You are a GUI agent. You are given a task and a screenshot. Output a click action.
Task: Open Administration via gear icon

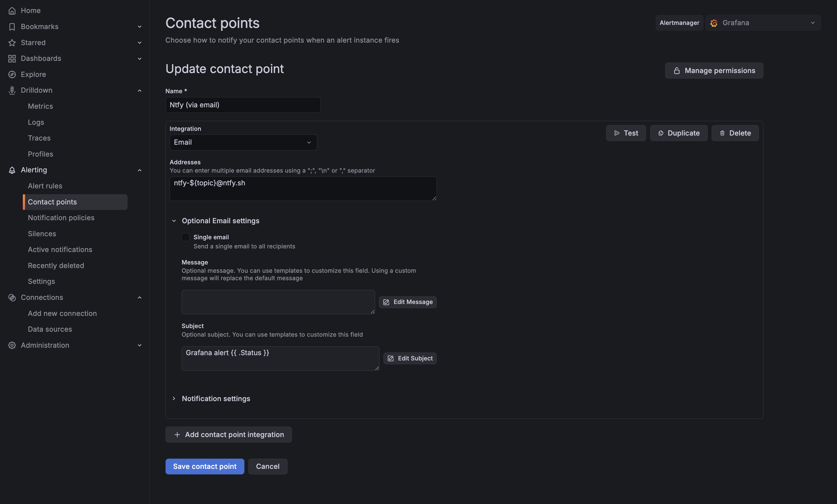[x=12, y=345]
